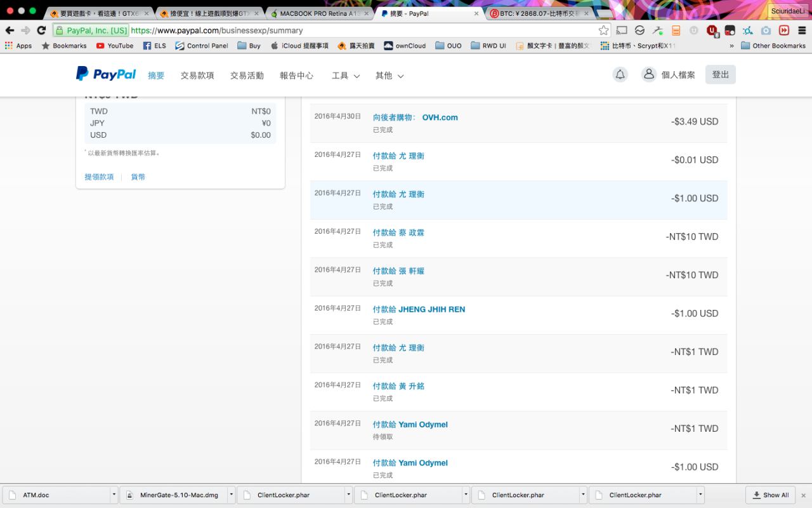Show hidden bookmarks overflow chevron

click(731, 46)
